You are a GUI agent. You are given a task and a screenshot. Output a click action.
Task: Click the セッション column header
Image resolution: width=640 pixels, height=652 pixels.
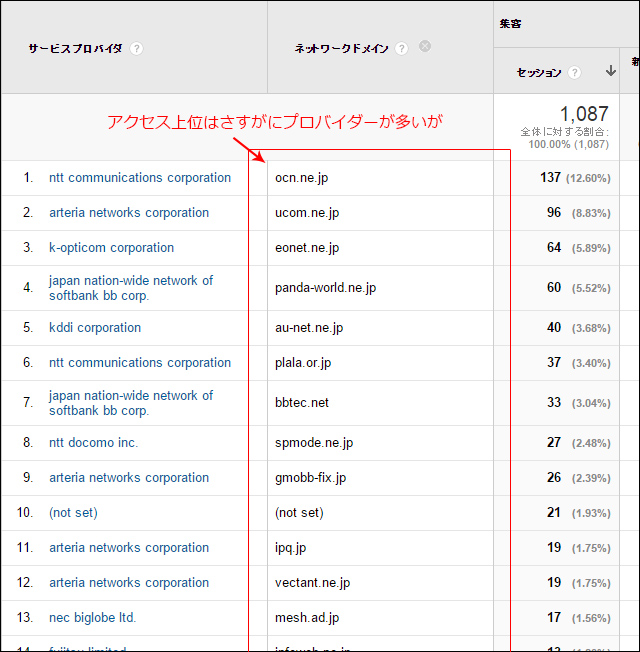click(539, 73)
